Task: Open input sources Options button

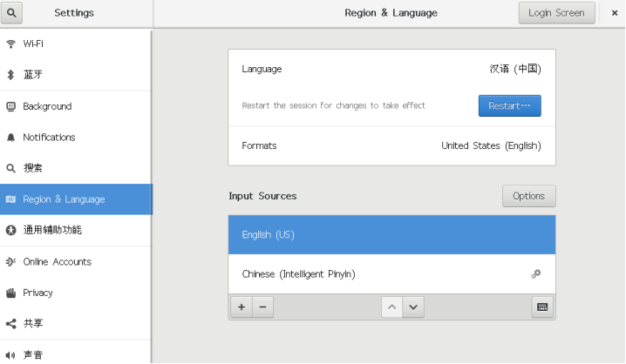Action: (528, 196)
